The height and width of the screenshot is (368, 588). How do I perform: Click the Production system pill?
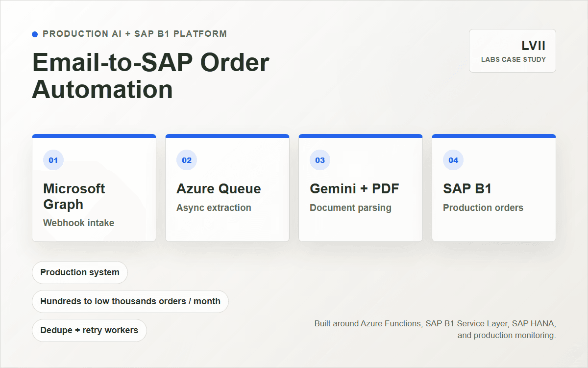point(80,272)
